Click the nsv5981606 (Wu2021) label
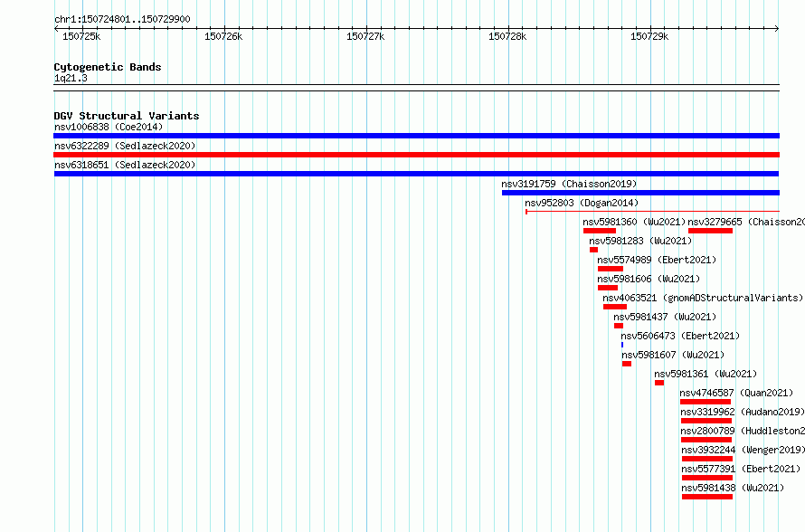 coord(649,279)
